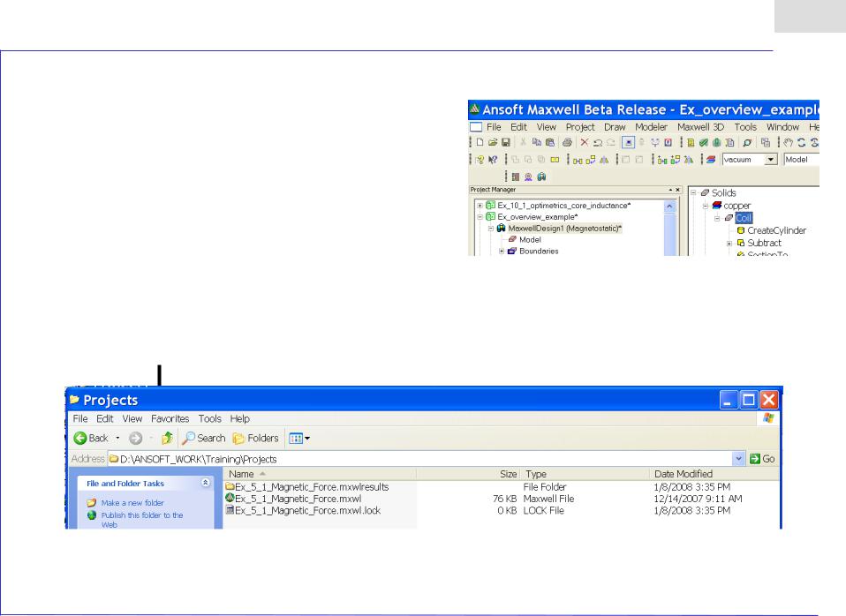Sort by Name column header

point(319,474)
